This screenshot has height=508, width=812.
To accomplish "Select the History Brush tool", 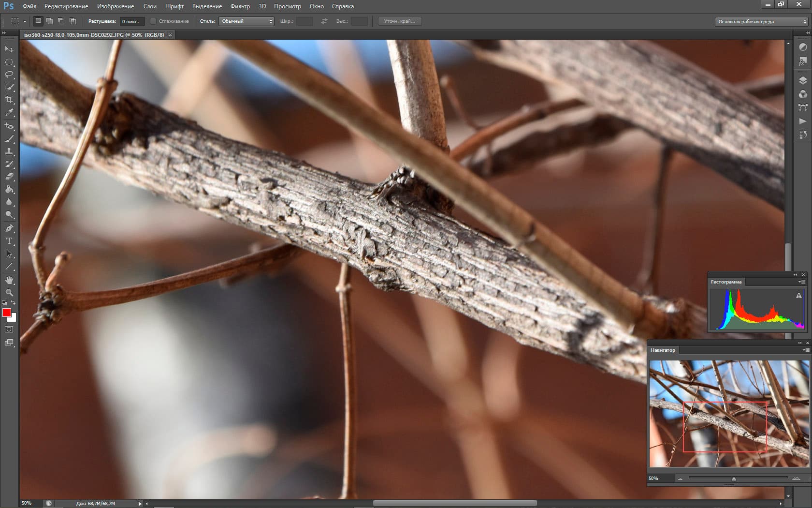I will pos(9,164).
